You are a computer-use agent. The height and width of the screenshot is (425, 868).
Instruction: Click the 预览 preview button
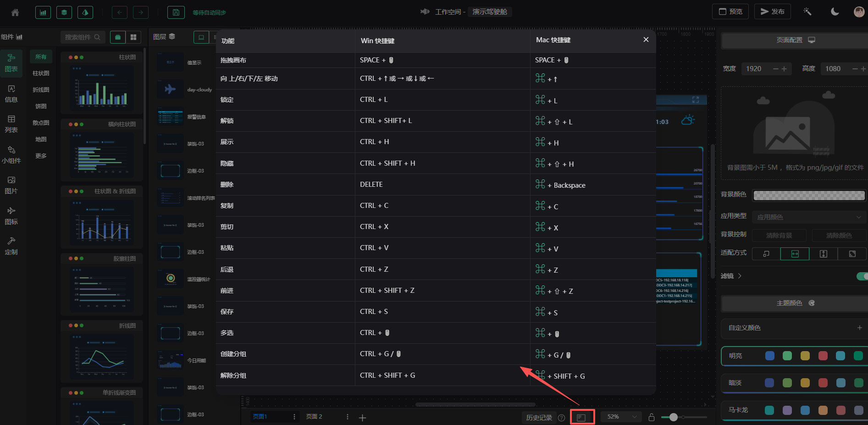(730, 11)
